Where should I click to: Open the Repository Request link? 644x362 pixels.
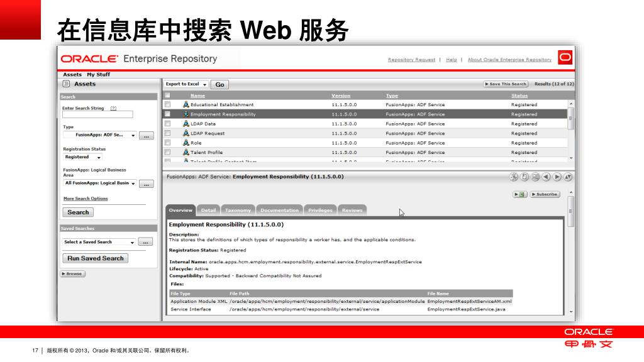coord(411,60)
